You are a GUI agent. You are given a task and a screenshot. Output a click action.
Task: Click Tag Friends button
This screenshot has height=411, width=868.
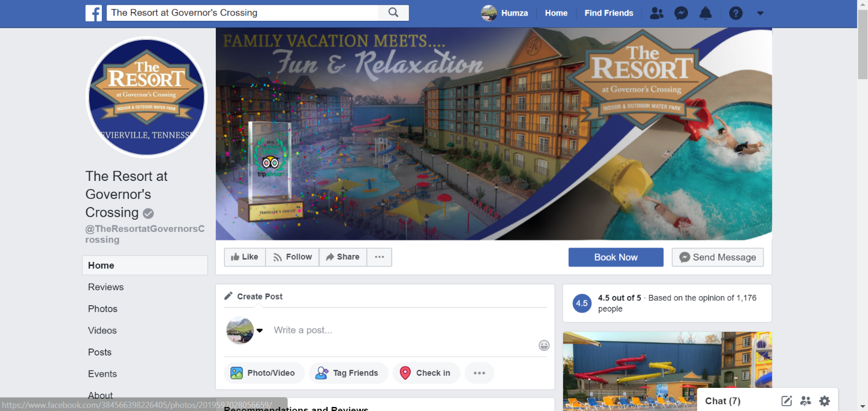click(347, 373)
